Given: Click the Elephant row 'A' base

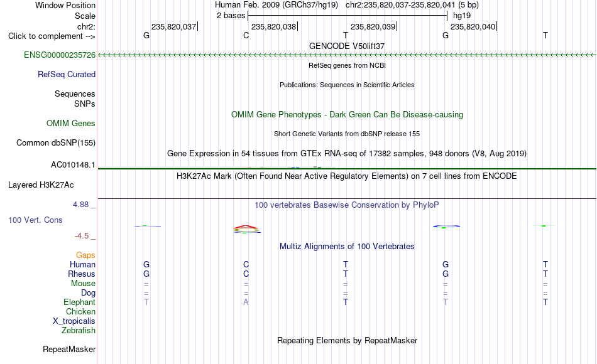Looking at the screenshot, I should point(246,302).
